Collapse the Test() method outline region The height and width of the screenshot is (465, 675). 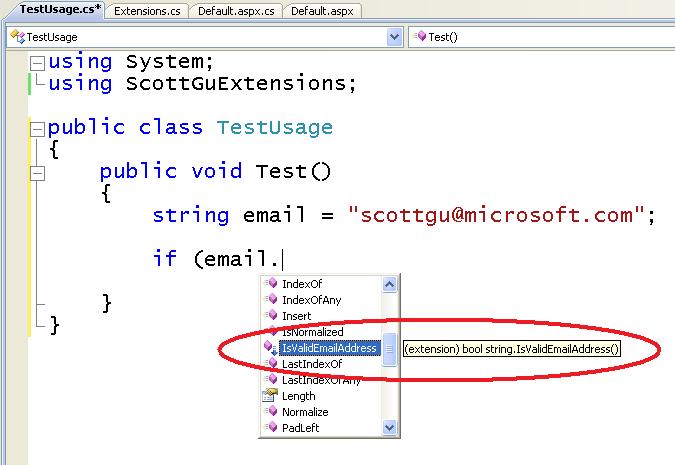coord(37,172)
